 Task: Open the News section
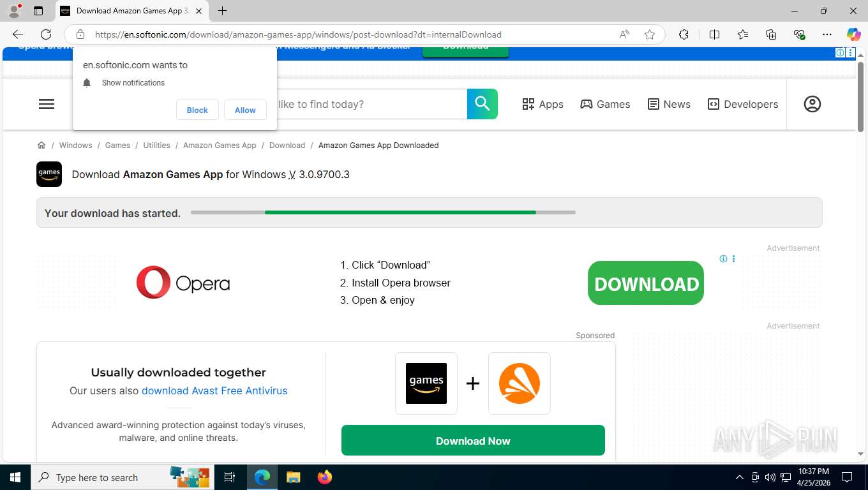(x=669, y=104)
